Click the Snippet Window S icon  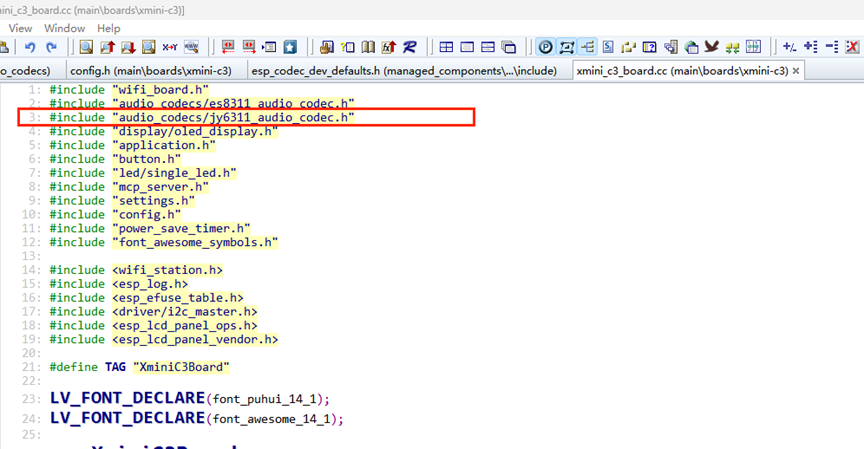(x=608, y=47)
